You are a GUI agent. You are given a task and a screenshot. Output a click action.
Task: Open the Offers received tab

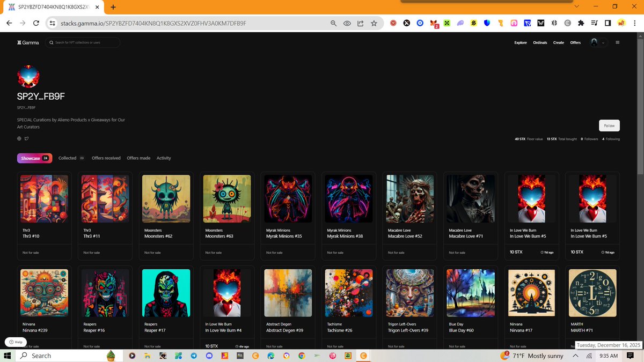tap(106, 158)
